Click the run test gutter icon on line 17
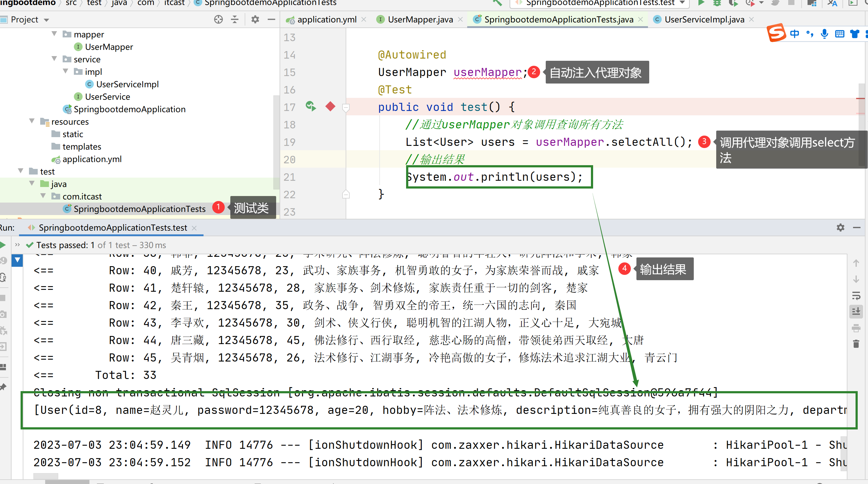The image size is (868, 484). [311, 107]
